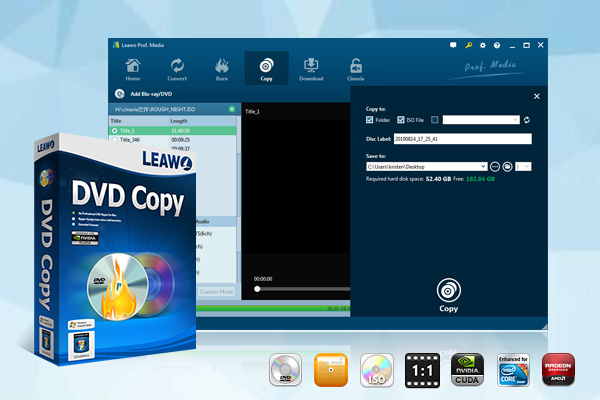Open the Convert module

pos(177,69)
